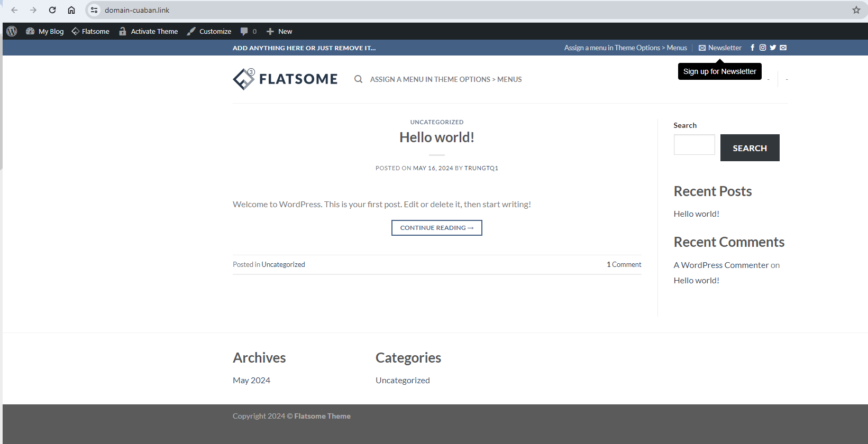Open May 2024 archive link

(x=252, y=380)
